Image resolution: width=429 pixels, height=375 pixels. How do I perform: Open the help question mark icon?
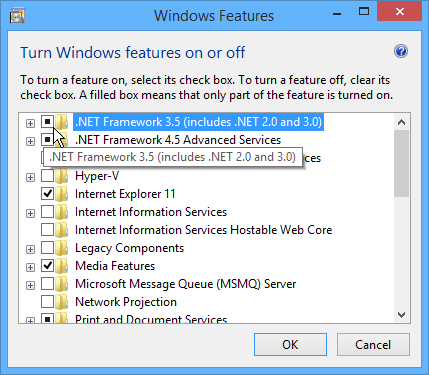[401, 51]
